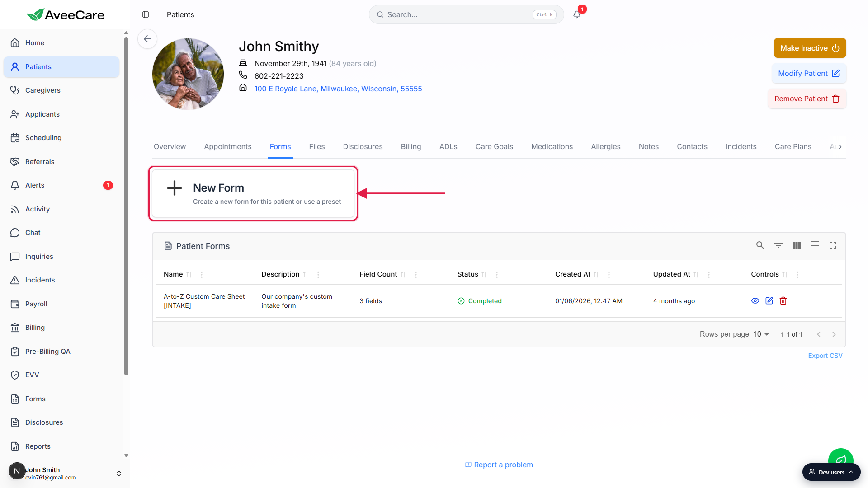Image resolution: width=868 pixels, height=488 pixels.
Task: Edit the A-to-Z Custom Care Sheet form
Action: 769,301
